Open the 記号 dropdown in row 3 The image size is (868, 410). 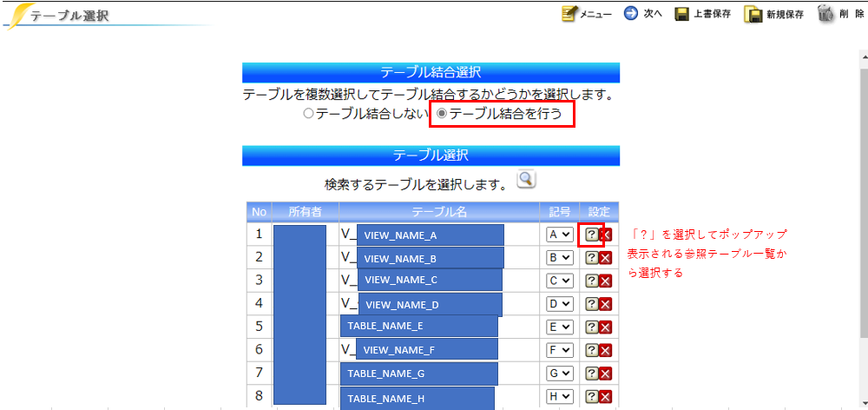tap(559, 281)
